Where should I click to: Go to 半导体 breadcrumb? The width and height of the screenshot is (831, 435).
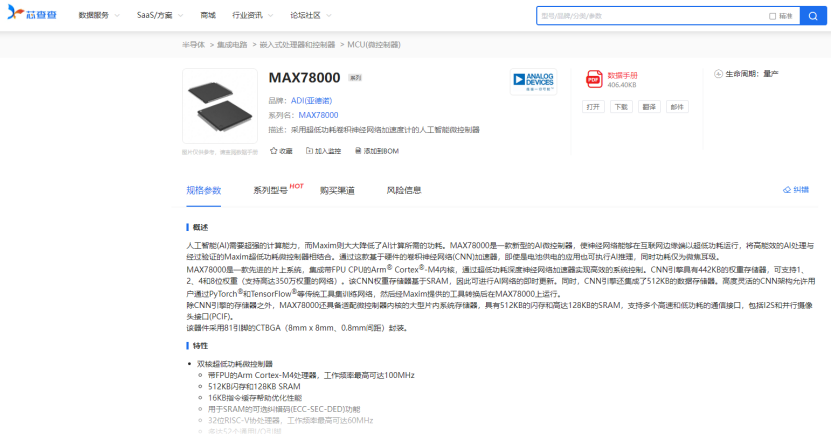193,45
